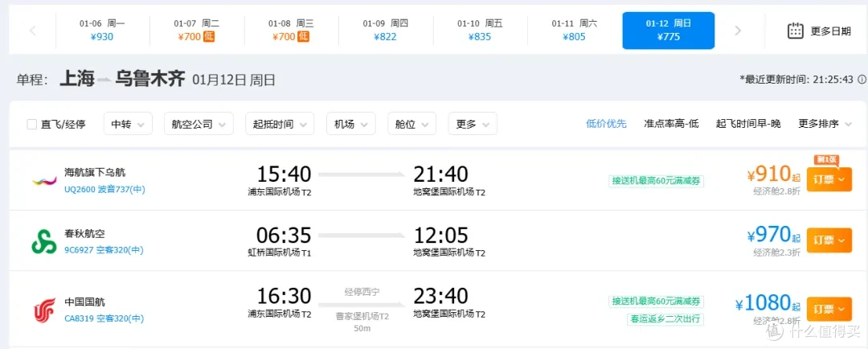868x349 pixels.
Task: Open the 航空公司 filter dropdown
Action: coord(199,124)
